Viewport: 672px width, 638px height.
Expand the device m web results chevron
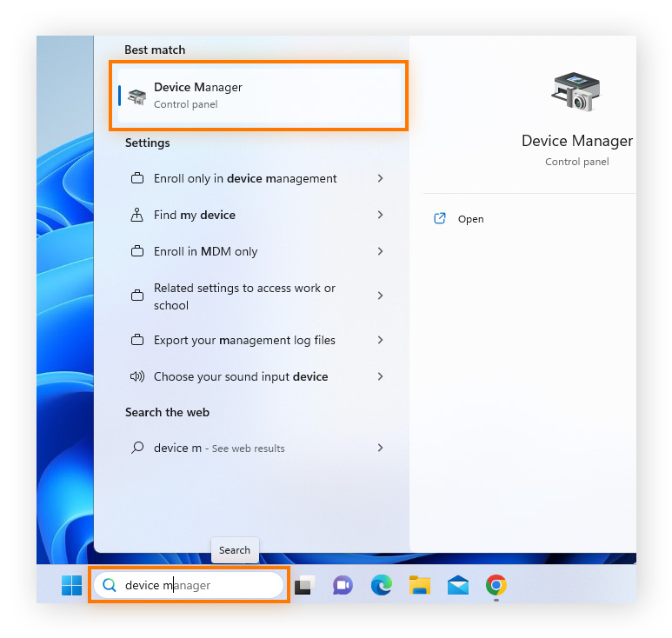[x=380, y=448]
